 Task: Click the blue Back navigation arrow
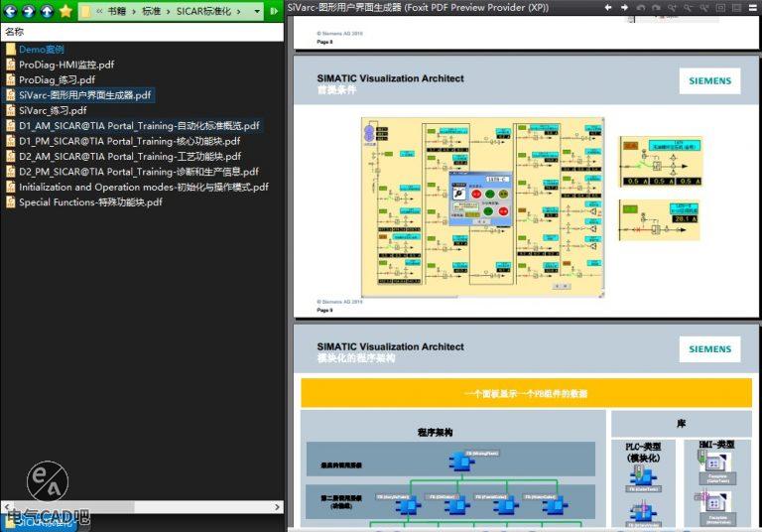coord(11,11)
